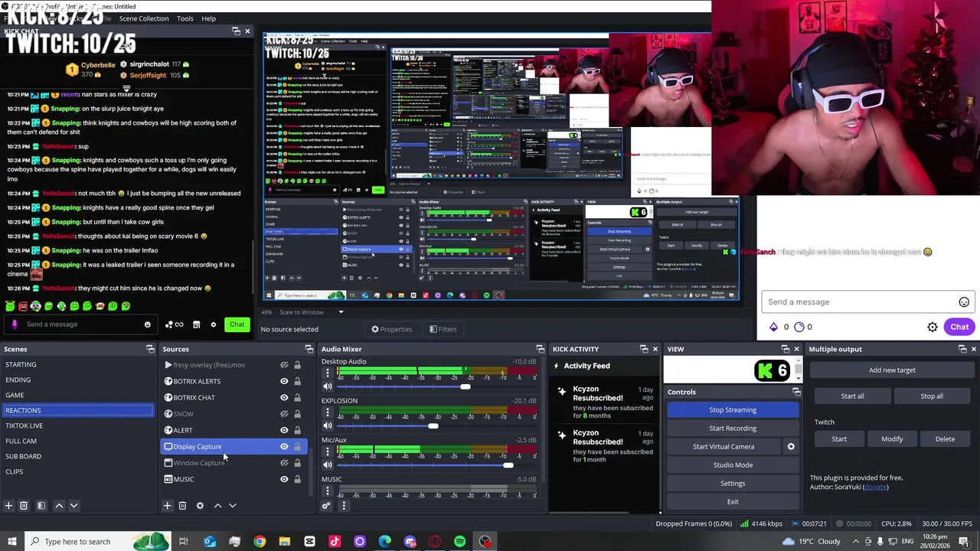
Task: Hide the Display Capture source
Action: point(284,447)
